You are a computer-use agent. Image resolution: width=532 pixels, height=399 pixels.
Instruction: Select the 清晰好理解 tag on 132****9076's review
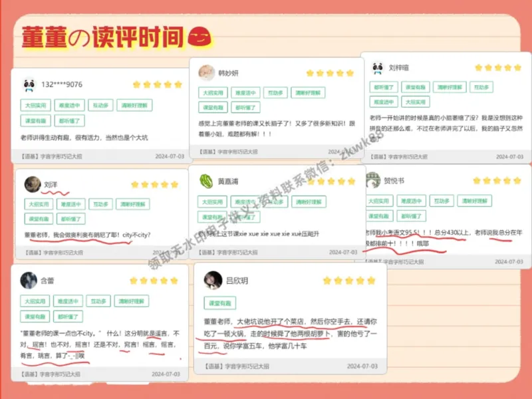[x=134, y=105]
